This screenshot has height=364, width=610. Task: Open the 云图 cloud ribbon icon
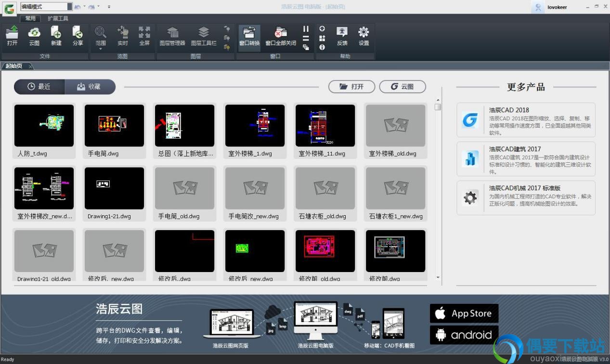click(x=34, y=37)
